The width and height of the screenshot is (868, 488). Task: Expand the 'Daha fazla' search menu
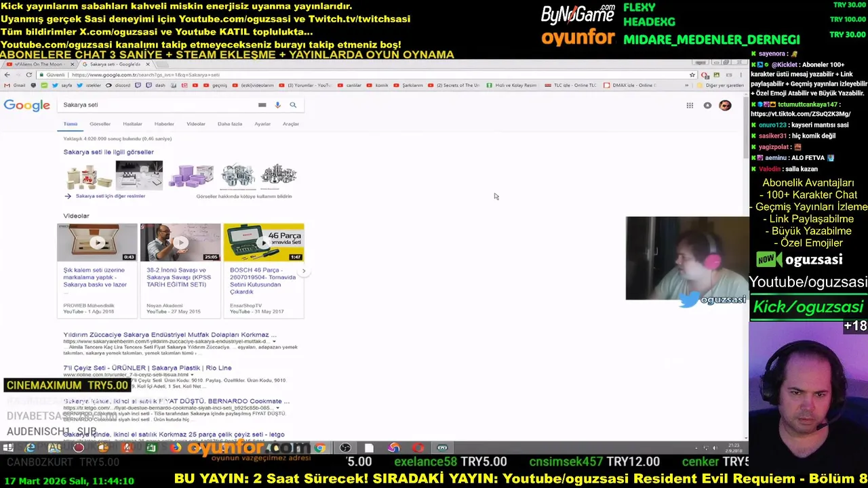click(x=230, y=124)
